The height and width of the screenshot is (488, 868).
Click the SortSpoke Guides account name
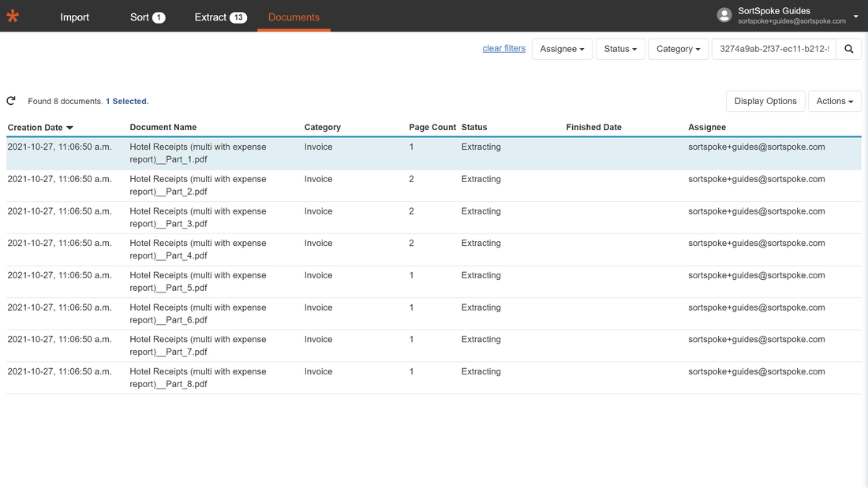[774, 11]
